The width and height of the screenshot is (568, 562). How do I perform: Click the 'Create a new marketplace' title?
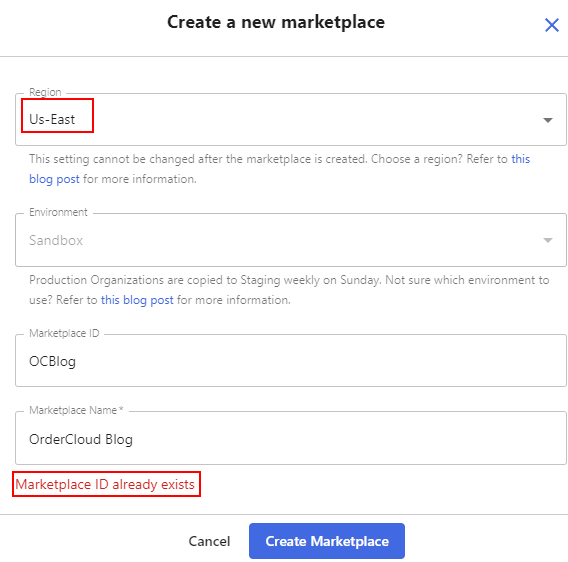tap(276, 22)
